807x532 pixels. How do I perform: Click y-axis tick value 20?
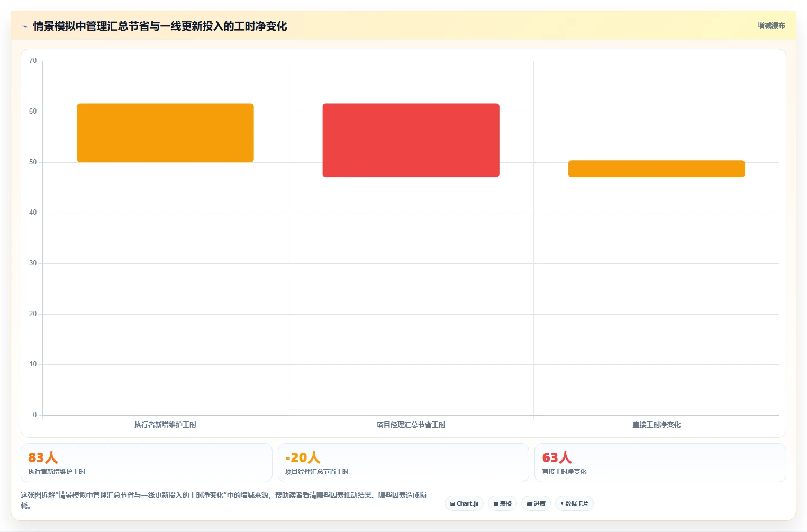pos(33,314)
